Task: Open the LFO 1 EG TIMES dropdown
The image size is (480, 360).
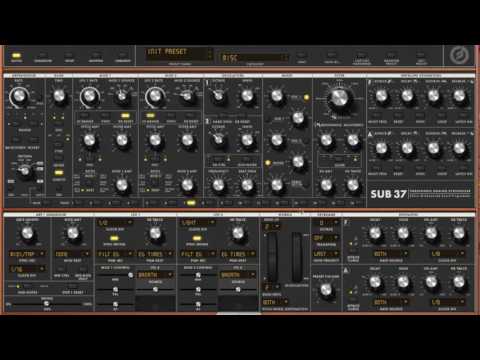Action: tap(155, 254)
